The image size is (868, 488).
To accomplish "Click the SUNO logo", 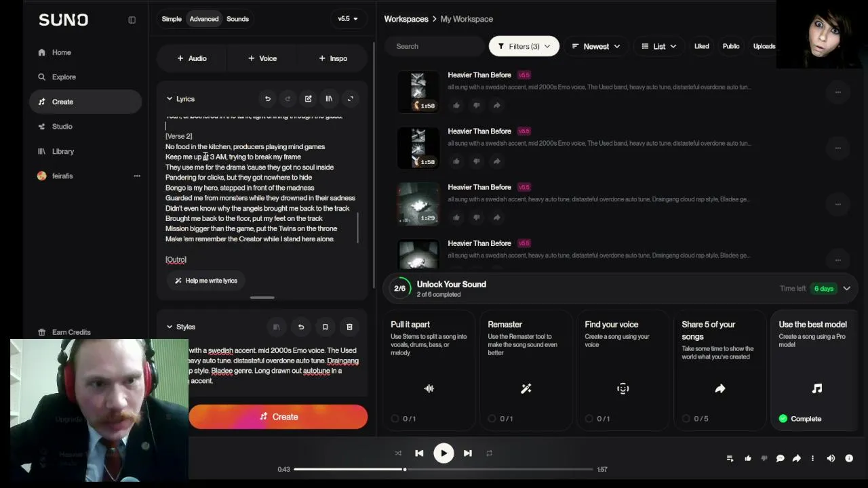I will pyautogui.click(x=64, y=20).
